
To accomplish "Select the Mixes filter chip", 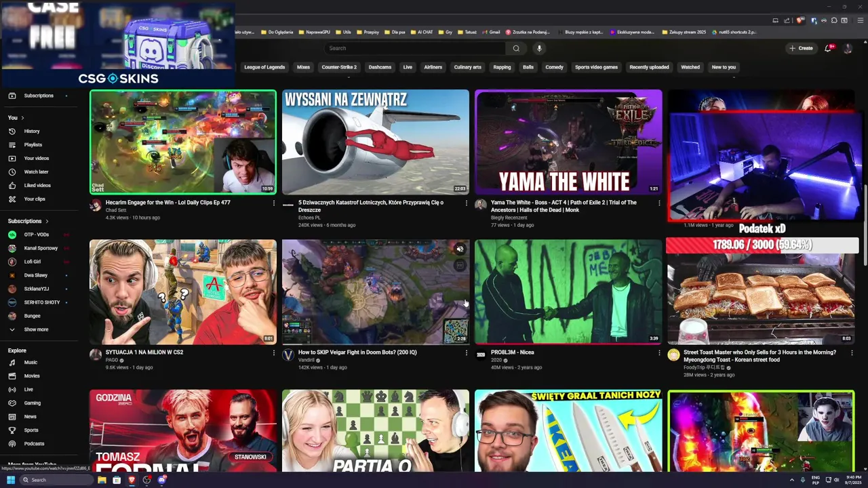I will tap(303, 67).
